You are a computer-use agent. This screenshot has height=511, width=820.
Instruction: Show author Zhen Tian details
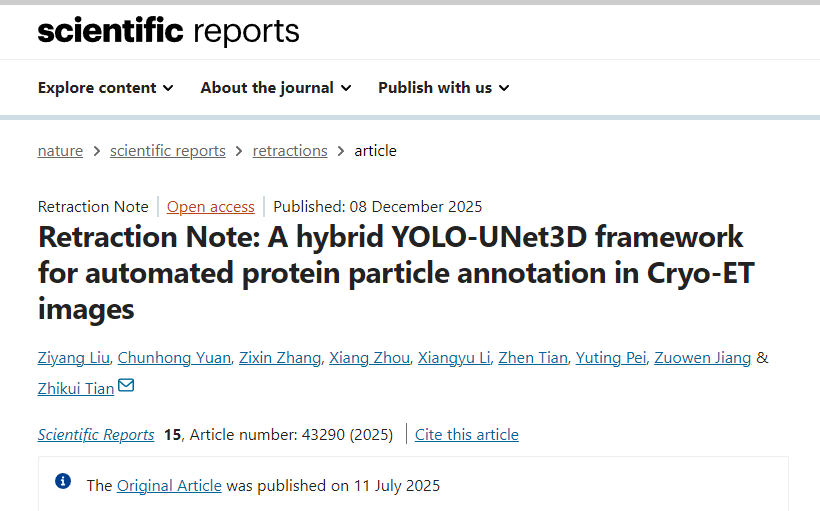tap(533, 358)
